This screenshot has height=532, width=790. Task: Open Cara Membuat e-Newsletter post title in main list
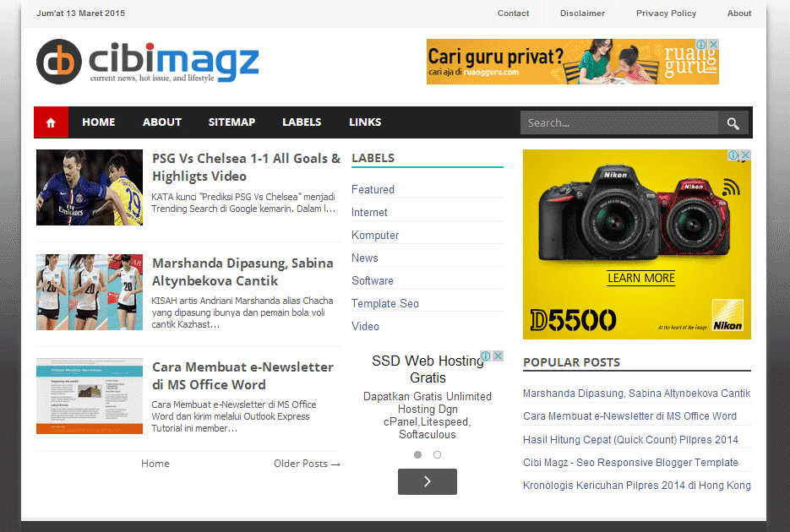[242, 376]
